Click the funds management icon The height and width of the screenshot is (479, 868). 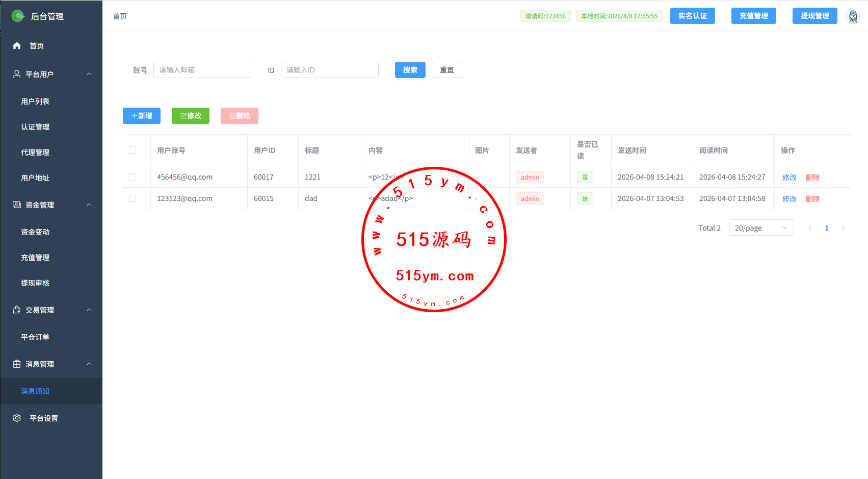pos(17,205)
